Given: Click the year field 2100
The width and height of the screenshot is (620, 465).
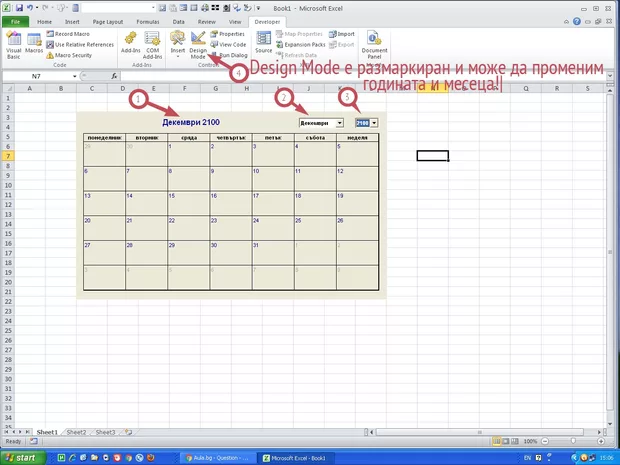Looking at the screenshot, I should pyautogui.click(x=362, y=123).
